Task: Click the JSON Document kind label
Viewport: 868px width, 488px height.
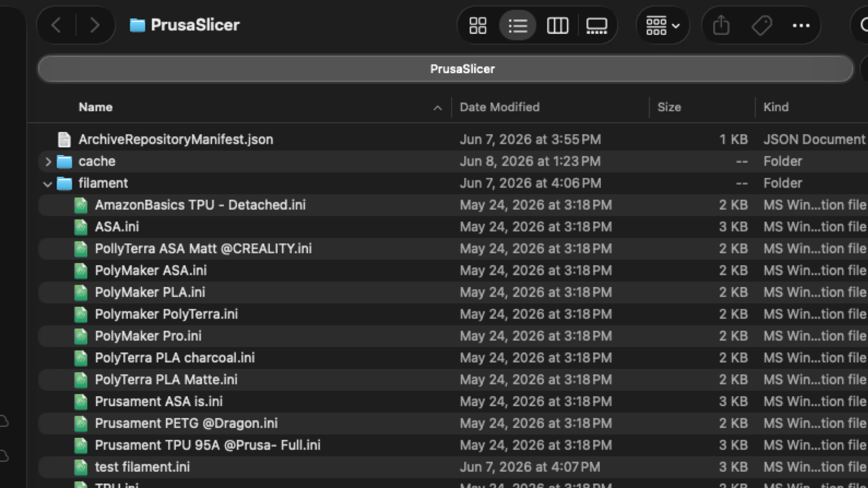Action: tap(814, 140)
